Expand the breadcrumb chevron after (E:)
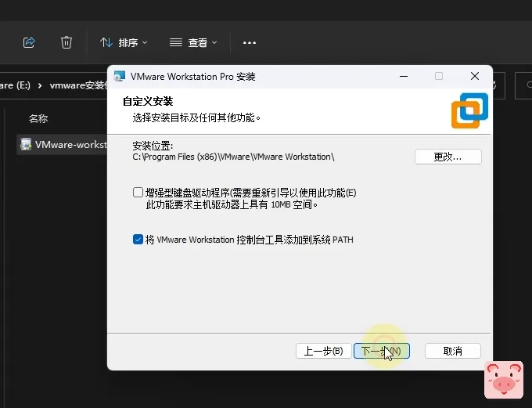 40,85
